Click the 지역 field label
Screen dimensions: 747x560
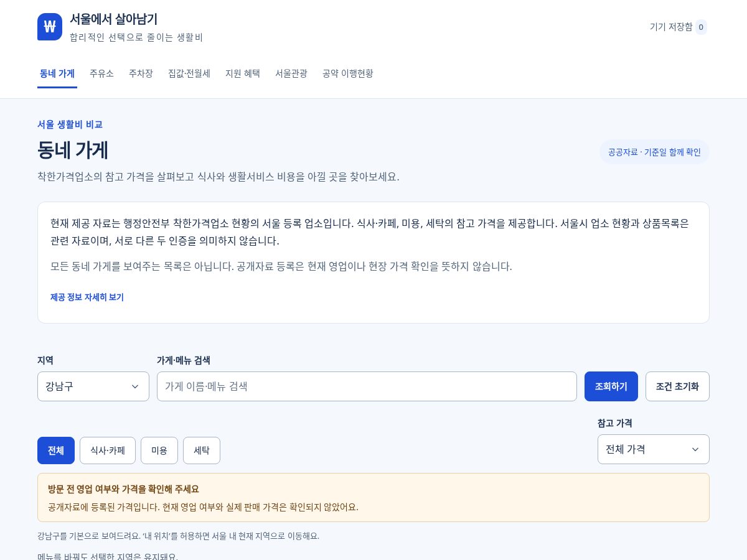pyautogui.click(x=45, y=360)
